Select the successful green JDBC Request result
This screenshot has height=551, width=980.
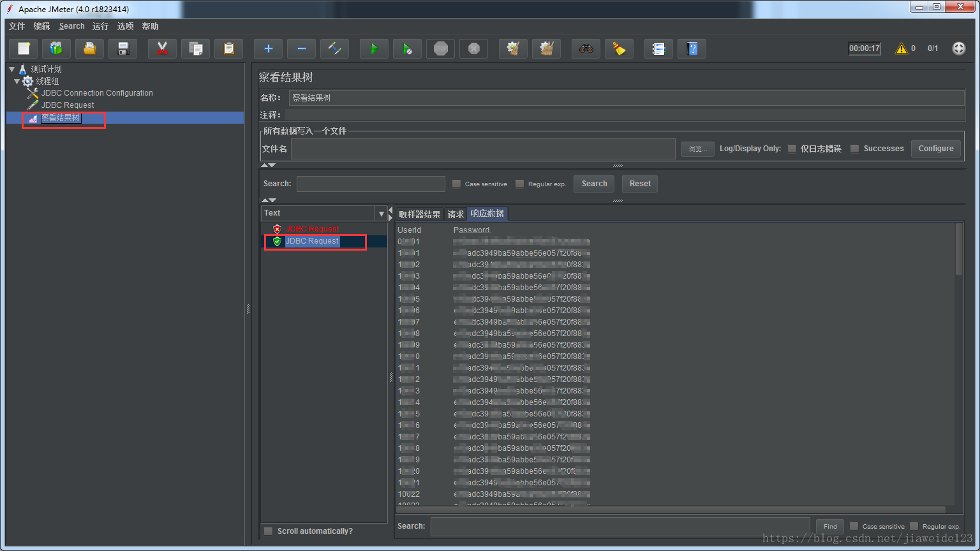pos(312,241)
